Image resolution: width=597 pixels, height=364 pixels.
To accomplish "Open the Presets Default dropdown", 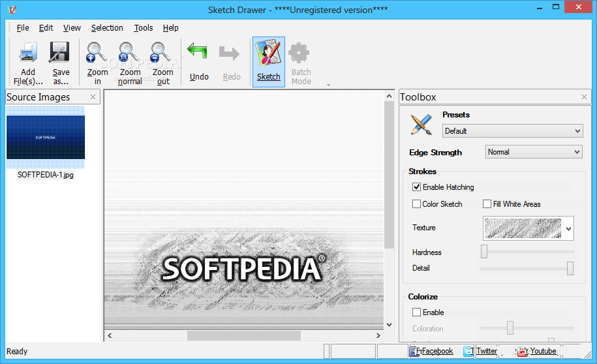I will pyautogui.click(x=512, y=131).
